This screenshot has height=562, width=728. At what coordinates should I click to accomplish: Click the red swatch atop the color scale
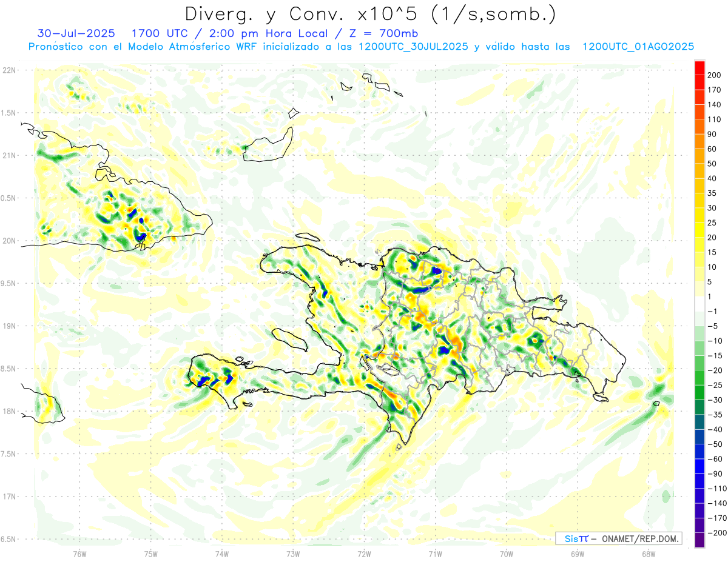[699, 68]
